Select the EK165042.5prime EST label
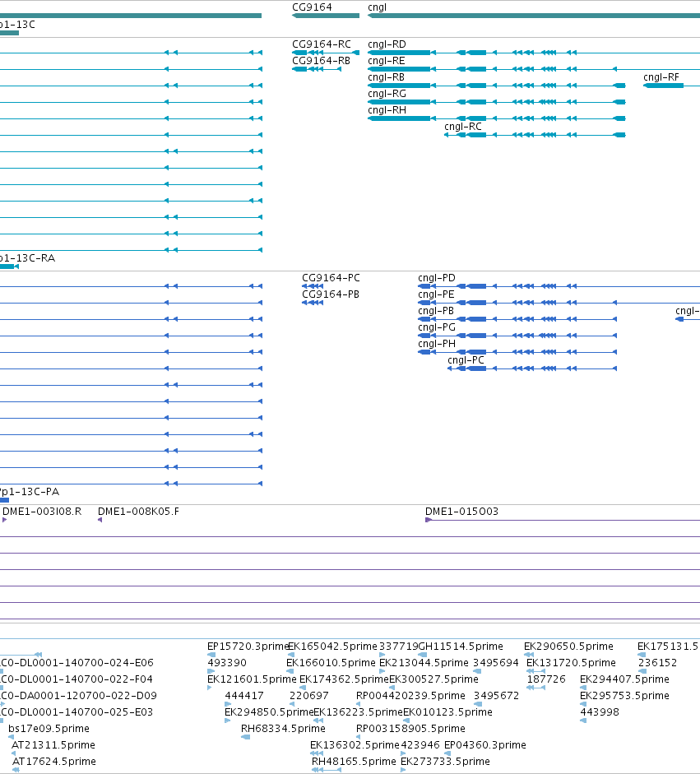 [332, 647]
